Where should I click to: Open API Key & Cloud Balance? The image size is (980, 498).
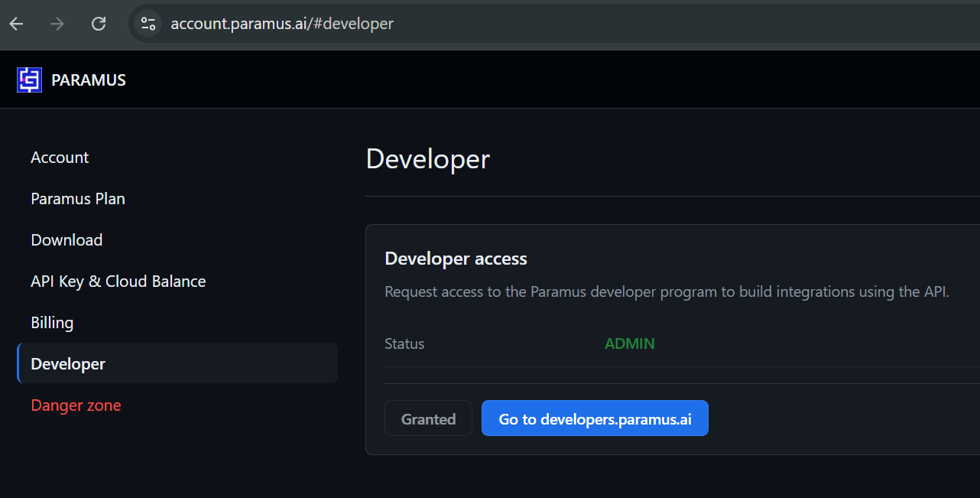point(177,282)
